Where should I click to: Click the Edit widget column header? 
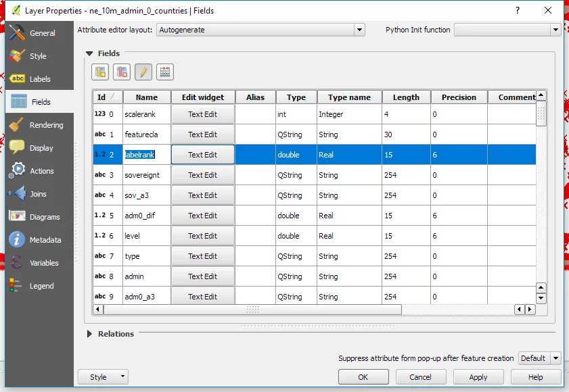point(203,97)
